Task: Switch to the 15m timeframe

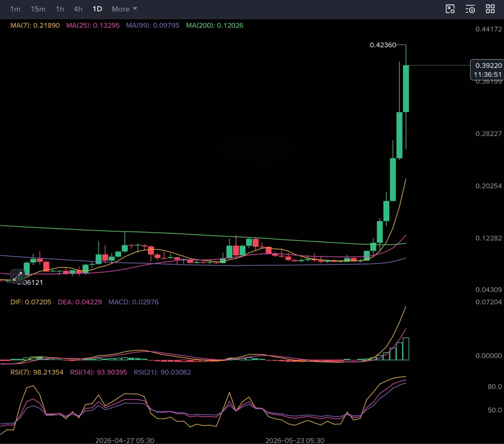Action: click(38, 9)
